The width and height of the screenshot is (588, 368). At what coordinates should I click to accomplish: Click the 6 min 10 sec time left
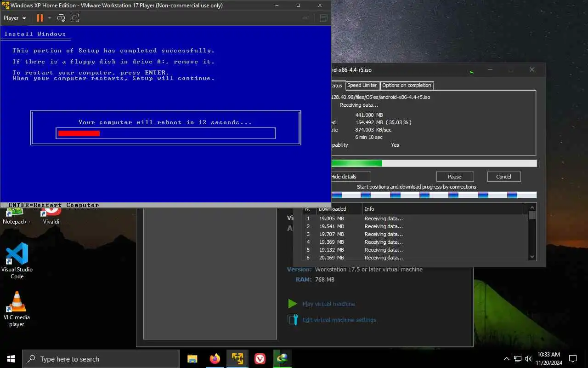pyautogui.click(x=369, y=137)
